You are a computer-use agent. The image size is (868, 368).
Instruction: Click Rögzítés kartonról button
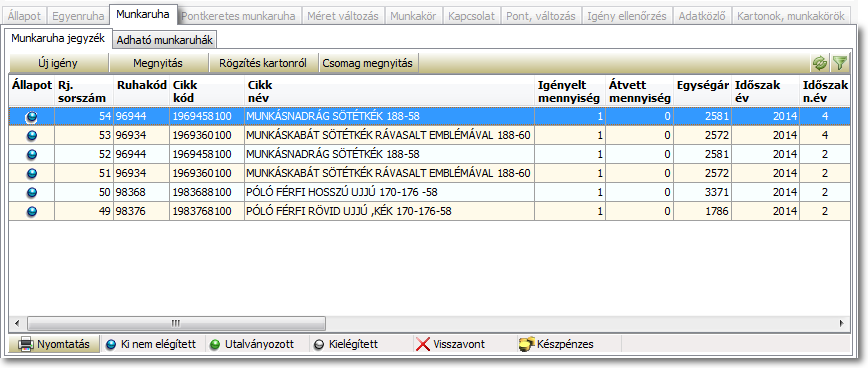point(263,63)
